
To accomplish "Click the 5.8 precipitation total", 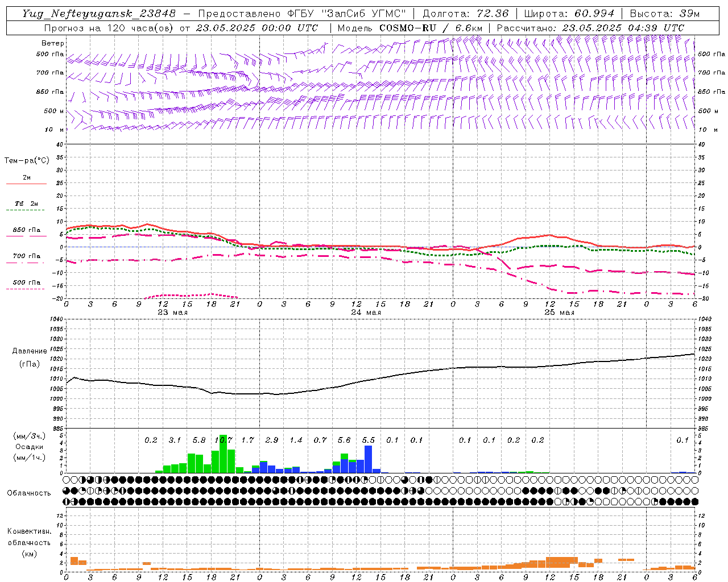I will 199,440.
